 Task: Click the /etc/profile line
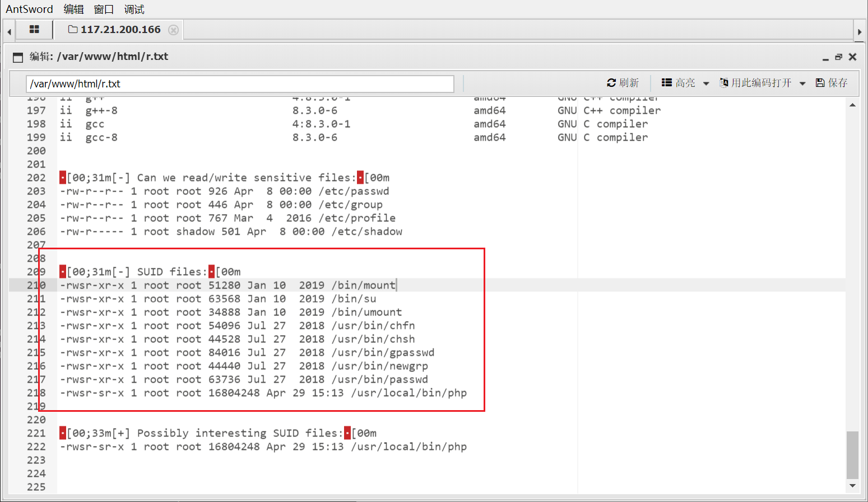tap(228, 218)
